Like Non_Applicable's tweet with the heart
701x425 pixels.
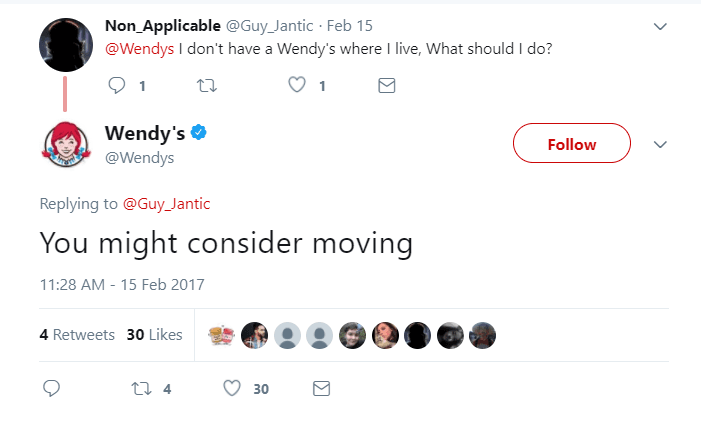[296, 87]
